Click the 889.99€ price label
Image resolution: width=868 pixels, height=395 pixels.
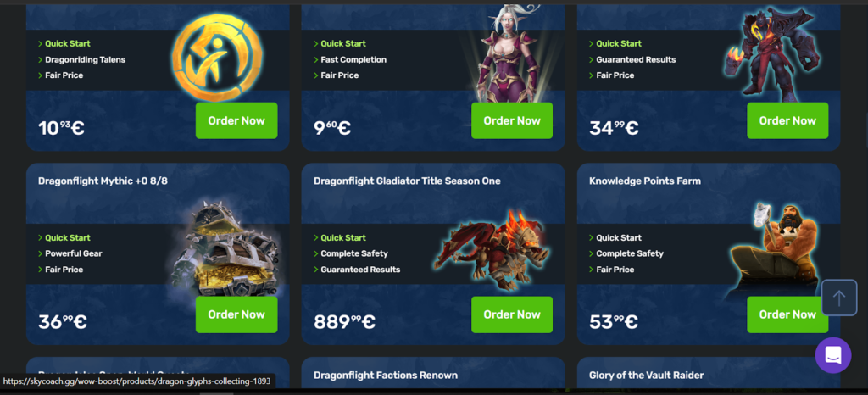[344, 321]
